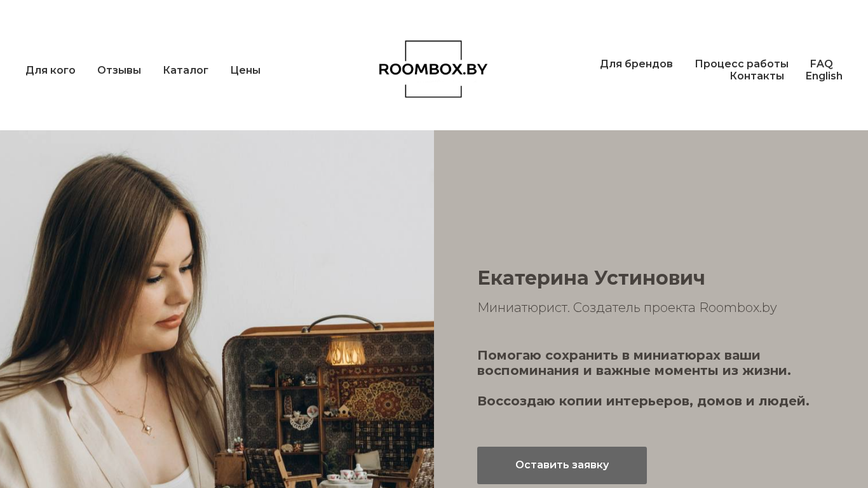Image resolution: width=868 pixels, height=488 pixels.
Task: Switch site language to English
Action: [x=824, y=76]
